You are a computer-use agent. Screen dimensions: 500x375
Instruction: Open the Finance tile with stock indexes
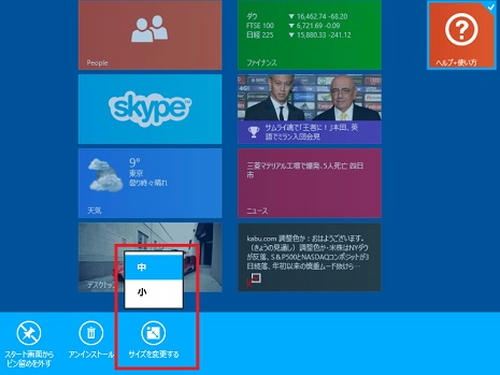point(309,35)
